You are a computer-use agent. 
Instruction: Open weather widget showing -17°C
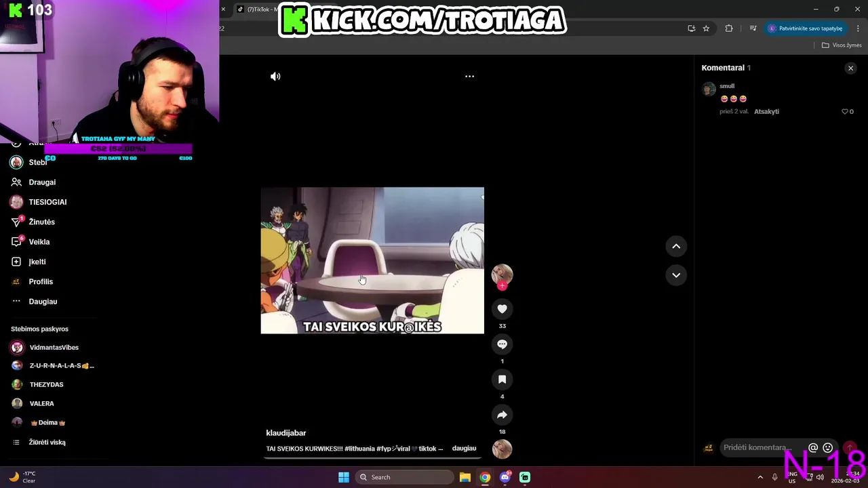pyautogui.click(x=22, y=477)
